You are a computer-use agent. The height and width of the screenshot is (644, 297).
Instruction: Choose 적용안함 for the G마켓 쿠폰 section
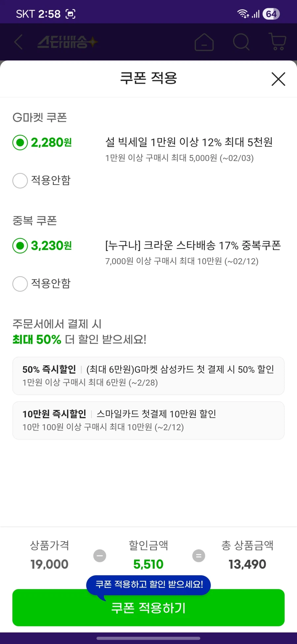coord(20,181)
